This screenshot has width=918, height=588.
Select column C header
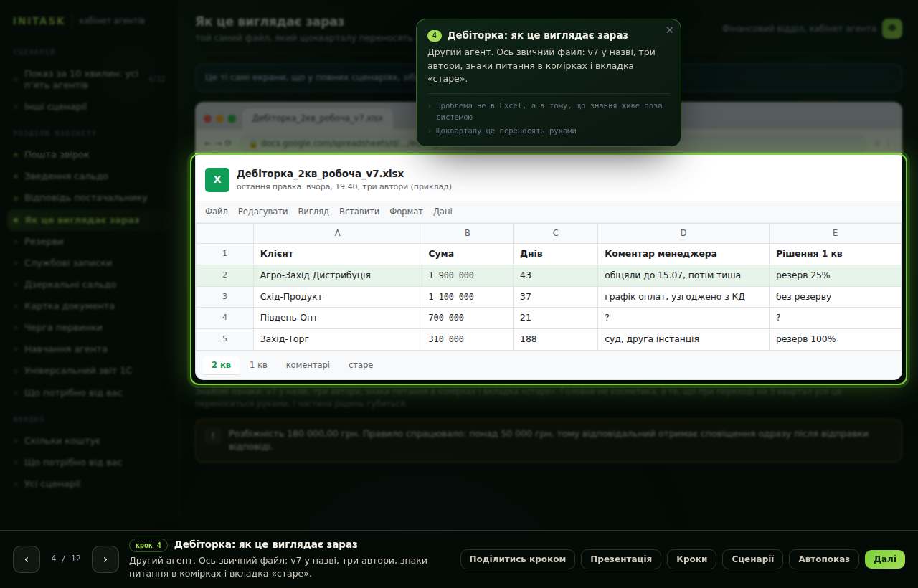[x=555, y=233]
